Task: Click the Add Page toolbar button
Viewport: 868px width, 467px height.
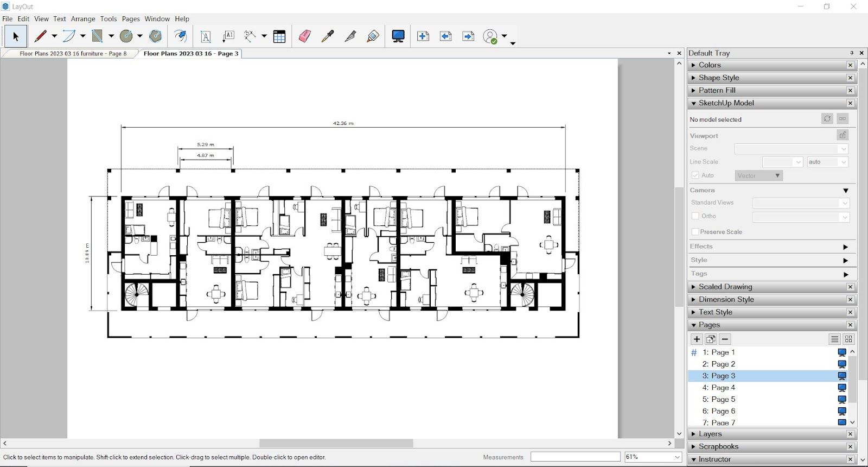Action: click(x=423, y=36)
